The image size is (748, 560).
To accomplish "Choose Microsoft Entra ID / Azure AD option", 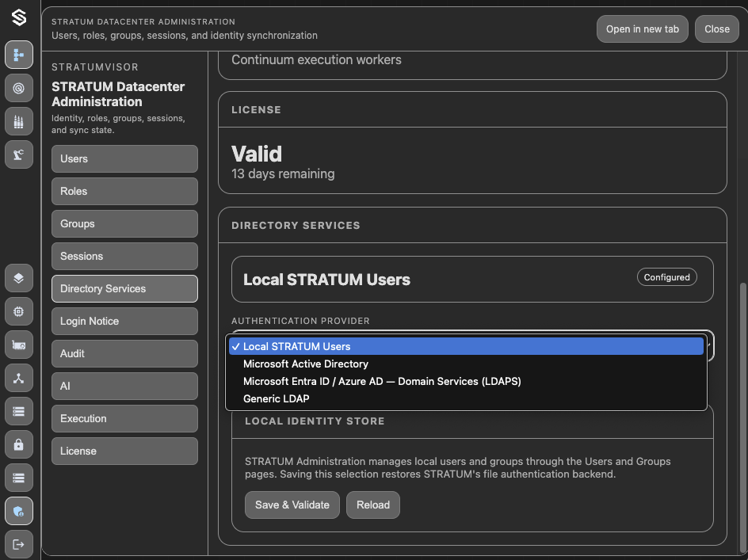I will point(466,381).
